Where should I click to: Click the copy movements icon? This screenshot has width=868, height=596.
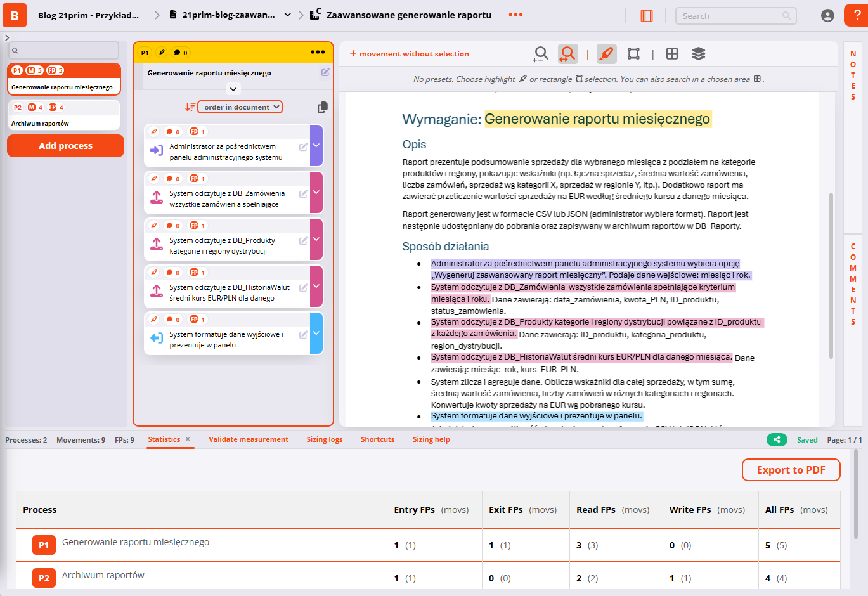pyautogui.click(x=322, y=107)
